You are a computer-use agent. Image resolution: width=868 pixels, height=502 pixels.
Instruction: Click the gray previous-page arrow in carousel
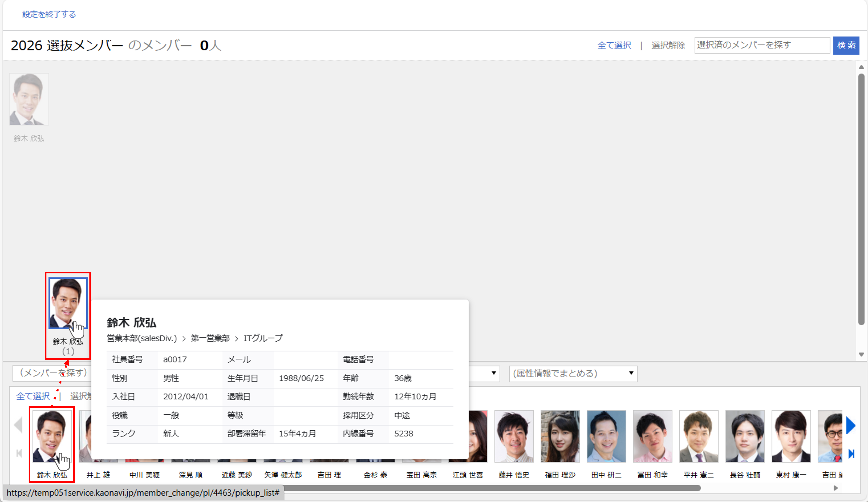(x=18, y=425)
